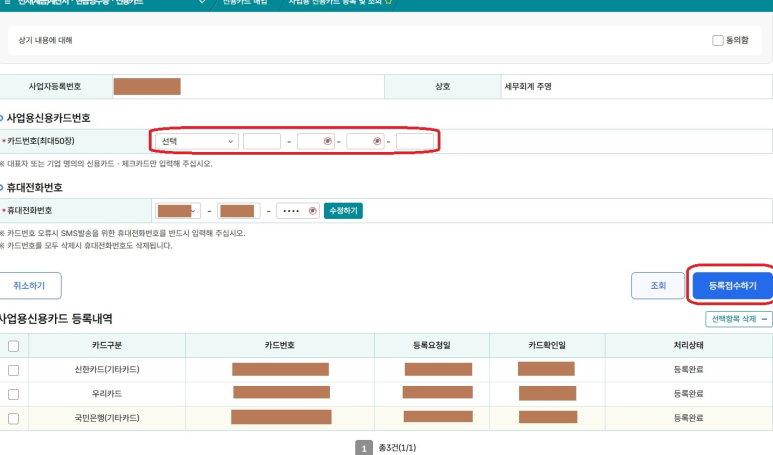Click the middle mobile number field
The height and width of the screenshot is (455, 773).
click(x=239, y=211)
